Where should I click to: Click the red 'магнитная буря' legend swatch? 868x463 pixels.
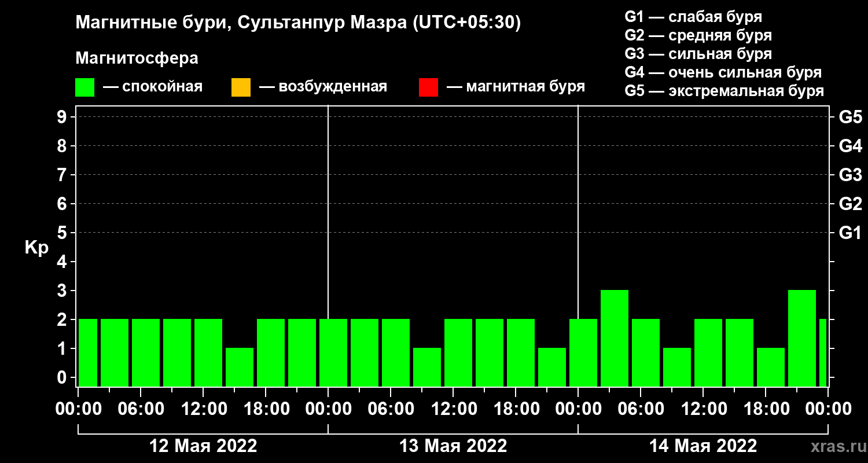(428, 87)
